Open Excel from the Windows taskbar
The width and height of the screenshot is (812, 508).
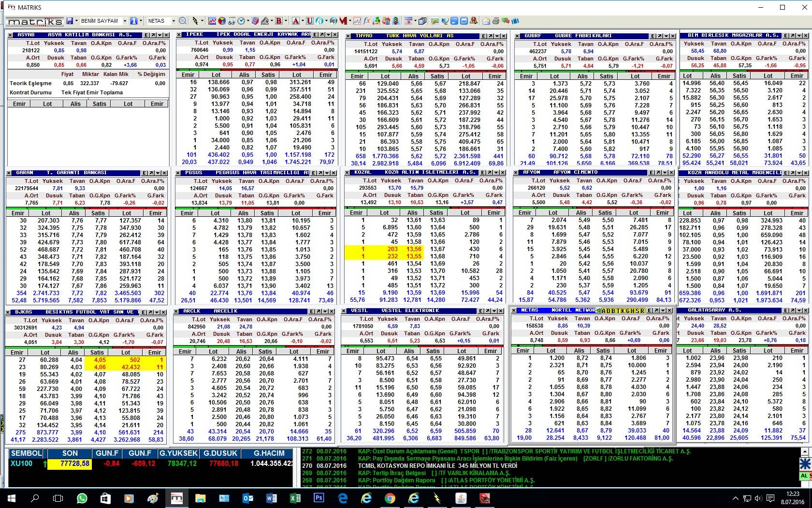point(295,498)
